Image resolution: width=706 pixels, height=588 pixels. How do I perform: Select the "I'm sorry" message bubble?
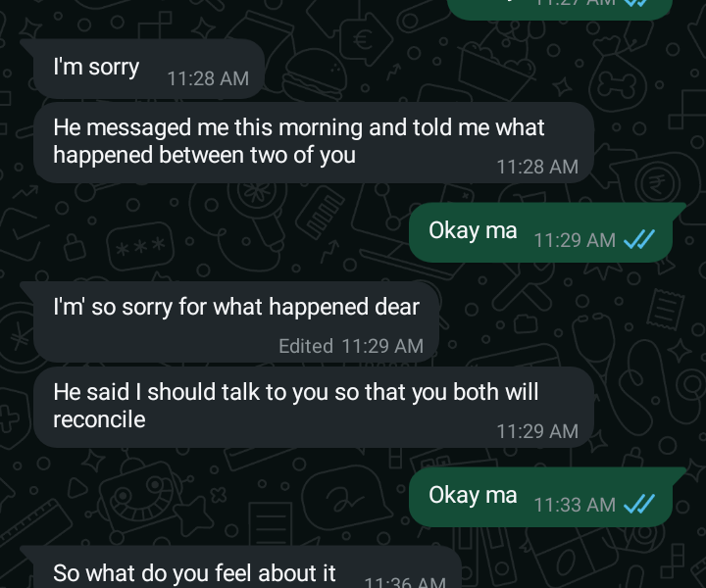(96, 68)
